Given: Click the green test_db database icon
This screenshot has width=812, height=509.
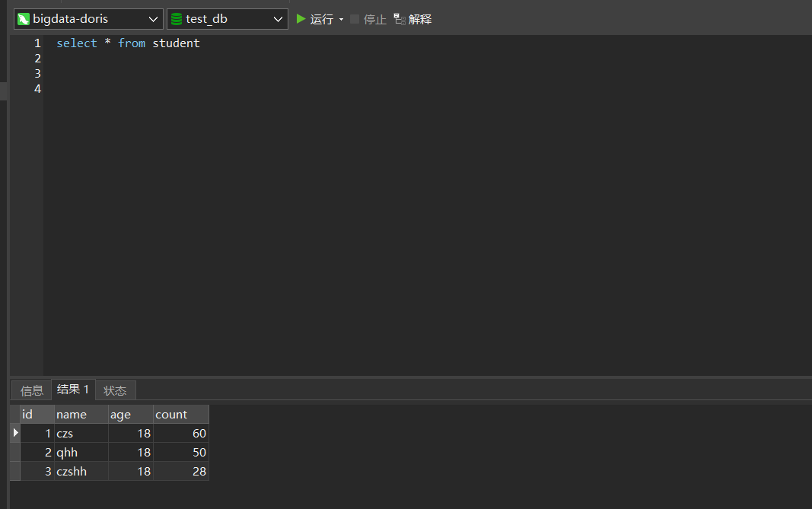Looking at the screenshot, I should point(177,19).
